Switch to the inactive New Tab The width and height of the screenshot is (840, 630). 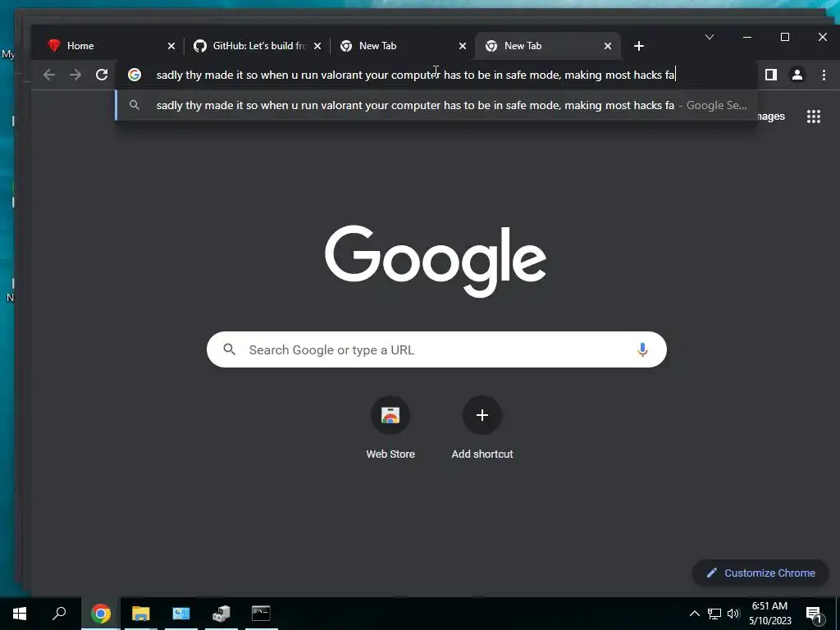[x=402, y=46]
